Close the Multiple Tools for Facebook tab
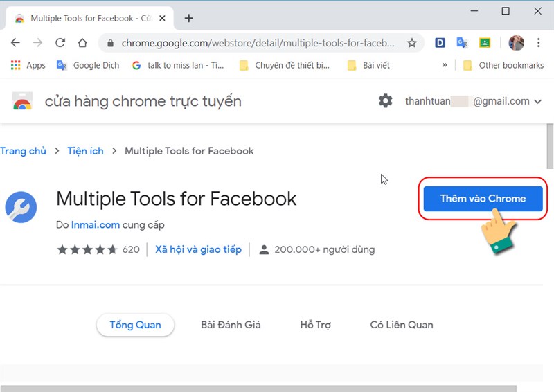The width and height of the screenshot is (554, 392). tap(162, 18)
